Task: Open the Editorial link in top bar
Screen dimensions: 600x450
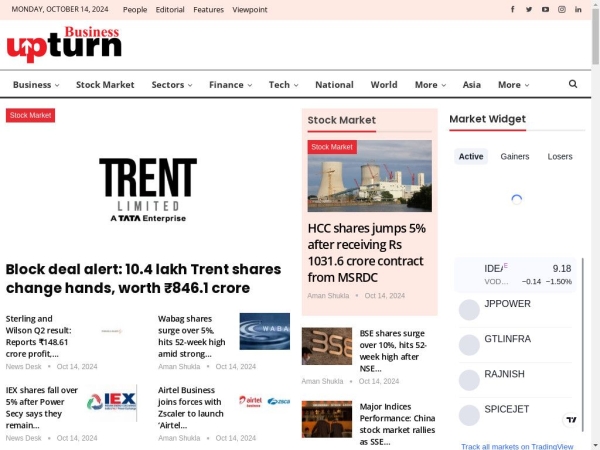Action: click(x=170, y=10)
